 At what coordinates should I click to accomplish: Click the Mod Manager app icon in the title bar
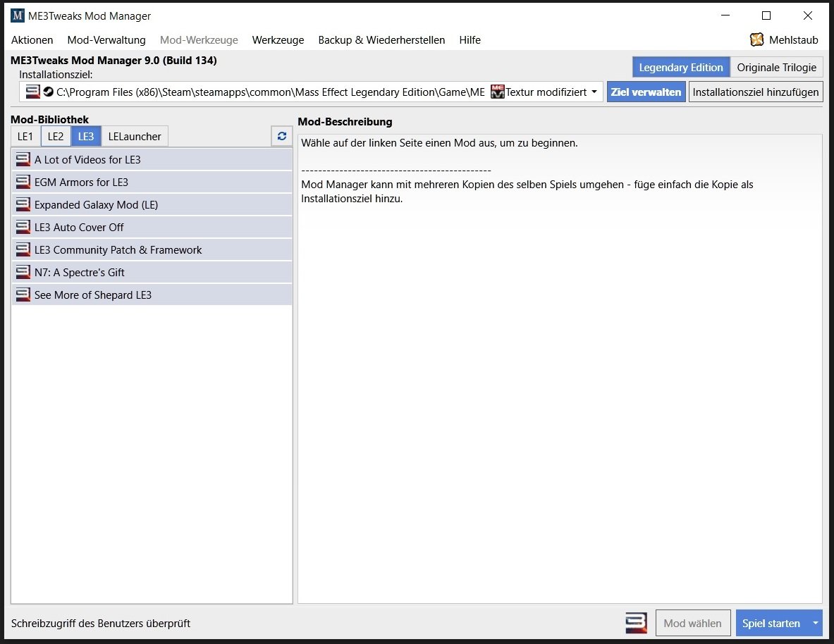[x=18, y=16]
